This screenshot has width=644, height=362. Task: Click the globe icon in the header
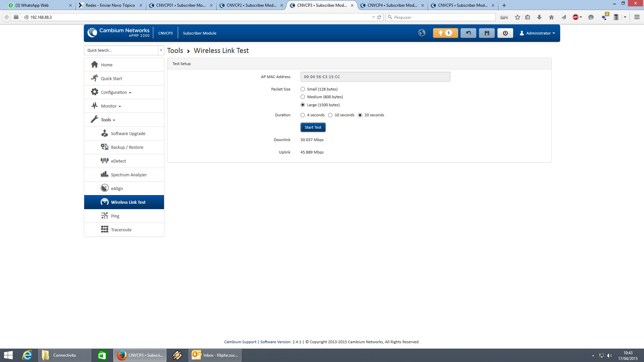[422, 33]
